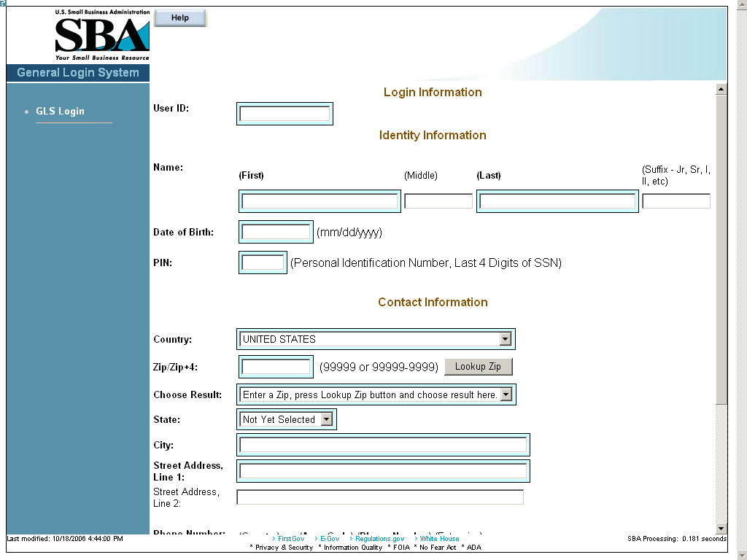Image resolution: width=747 pixels, height=560 pixels.
Task: Click the City input field
Action: click(x=383, y=445)
